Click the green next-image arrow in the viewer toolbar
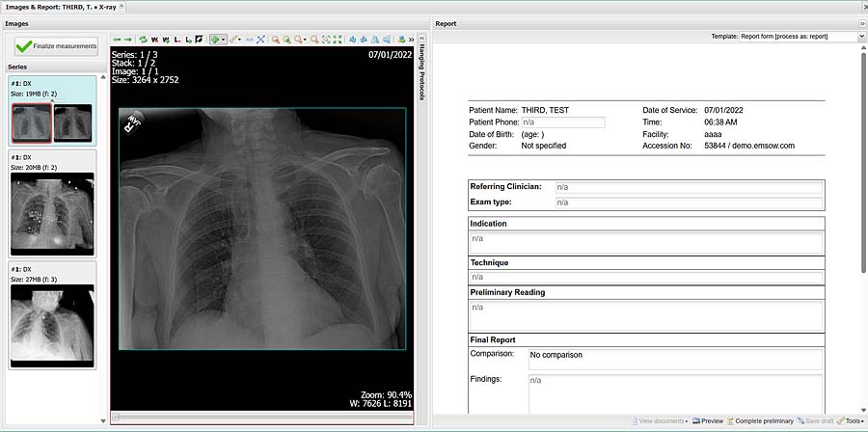This screenshot has height=432, width=868. pos(128,40)
